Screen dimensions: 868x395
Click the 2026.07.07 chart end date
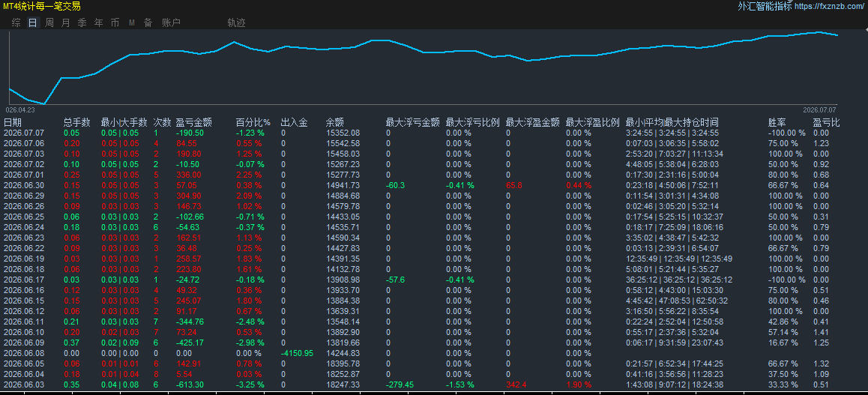click(820, 109)
